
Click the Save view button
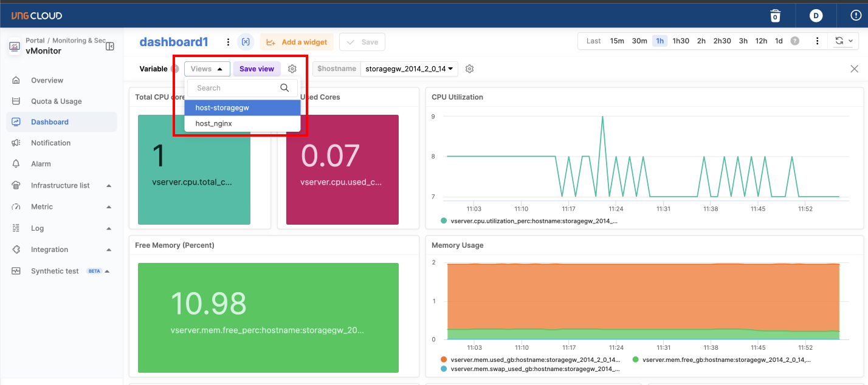click(257, 69)
